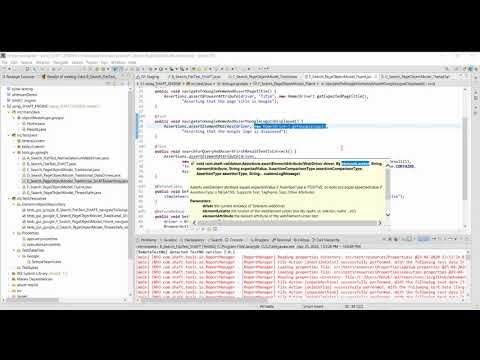
Task: Collapse the src/test/java source folder
Action: 9,135
